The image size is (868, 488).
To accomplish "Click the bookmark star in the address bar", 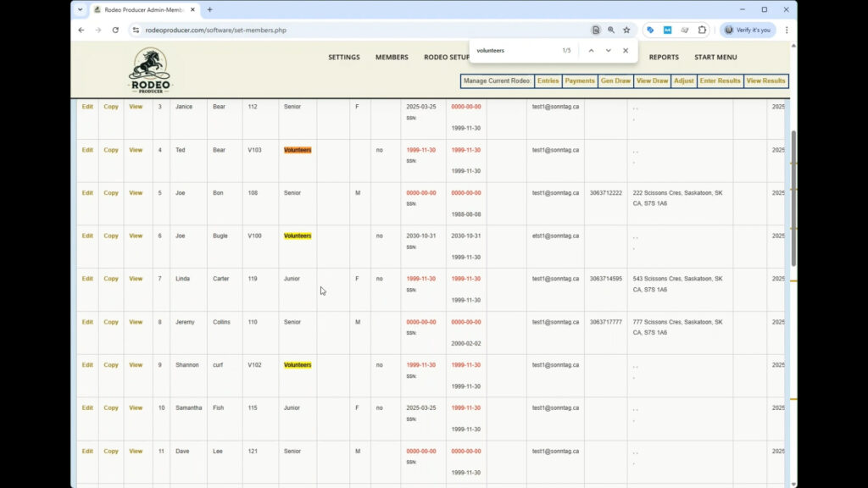I will pos(626,30).
